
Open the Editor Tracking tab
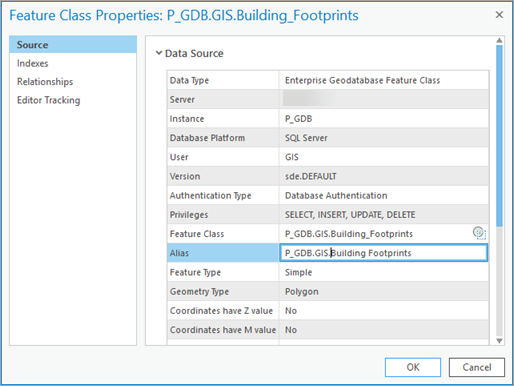(49, 100)
